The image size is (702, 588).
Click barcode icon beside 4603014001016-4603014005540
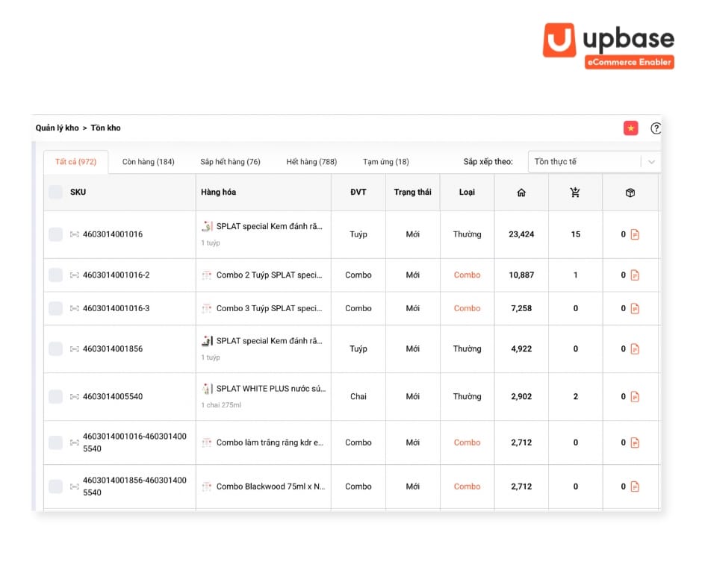75,442
